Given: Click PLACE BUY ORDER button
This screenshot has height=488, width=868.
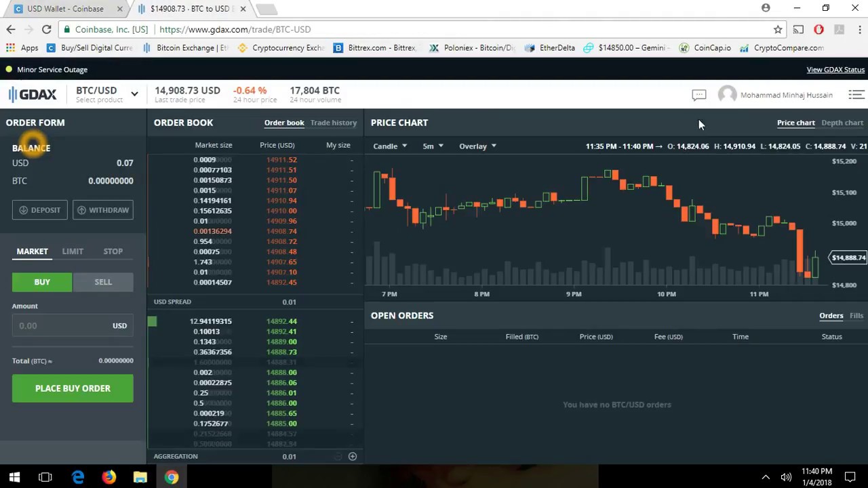Looking at the screenshot, I should pyautogui.click(x=73, y=388).
